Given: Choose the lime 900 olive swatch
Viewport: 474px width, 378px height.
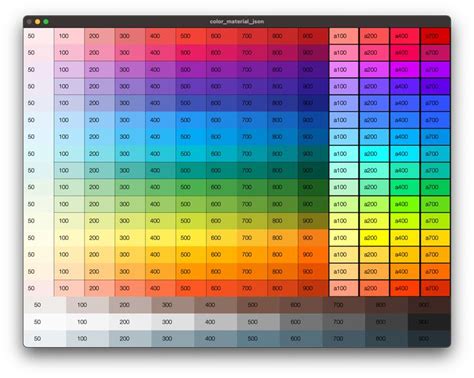Looking at the screenshot, I should point(313,221).
